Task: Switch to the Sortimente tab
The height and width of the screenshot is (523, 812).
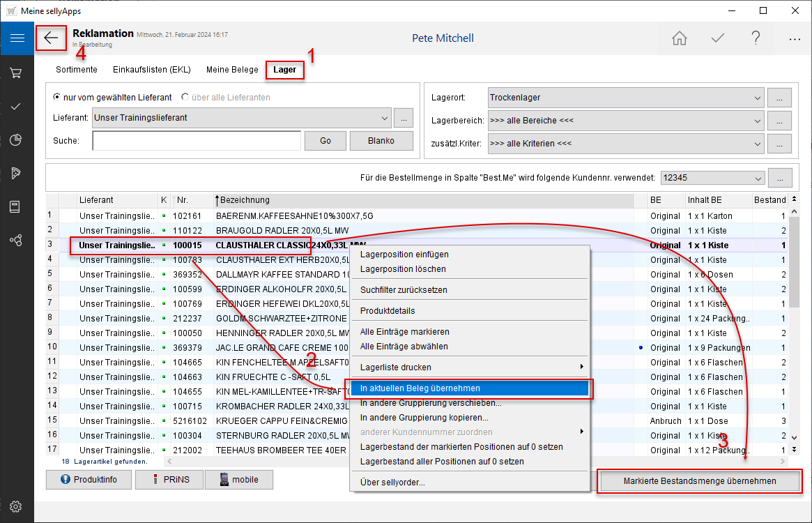Action: point(77,70)
